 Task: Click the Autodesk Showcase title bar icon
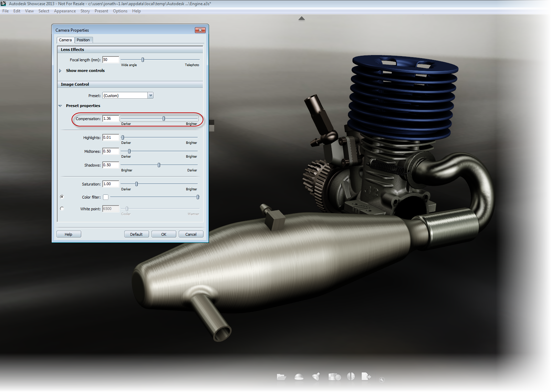pyautogui.click(x=3, y=3)
